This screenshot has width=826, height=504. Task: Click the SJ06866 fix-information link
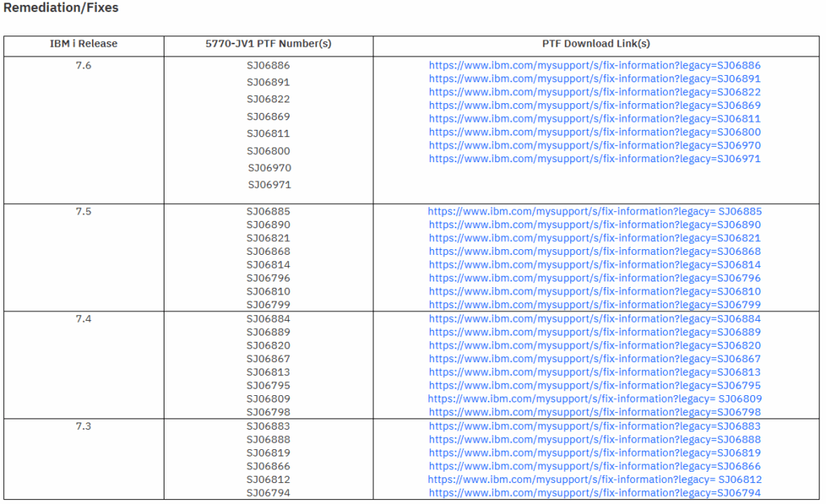(x=594, y=466)
